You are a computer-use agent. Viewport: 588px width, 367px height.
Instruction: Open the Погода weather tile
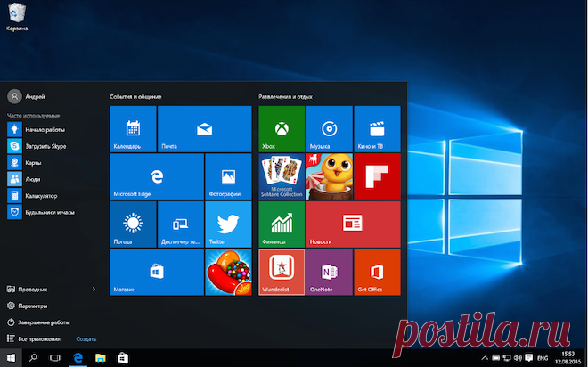pos(133,224)
